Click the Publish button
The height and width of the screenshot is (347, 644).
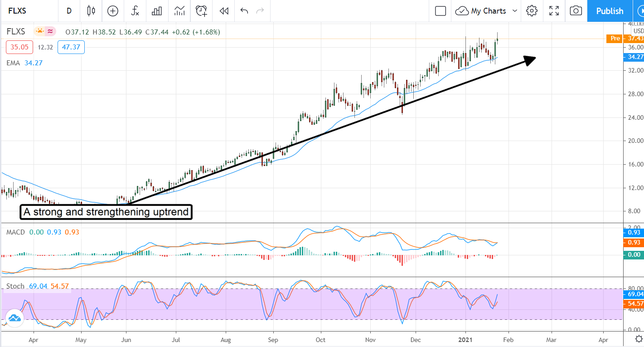[610, 11]
